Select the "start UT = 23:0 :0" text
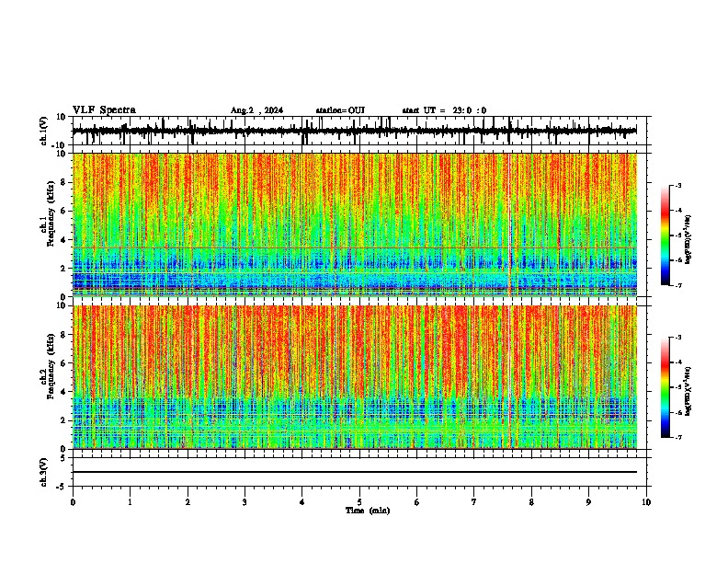Viewport: 728px width, 563px height. point(444,110)
